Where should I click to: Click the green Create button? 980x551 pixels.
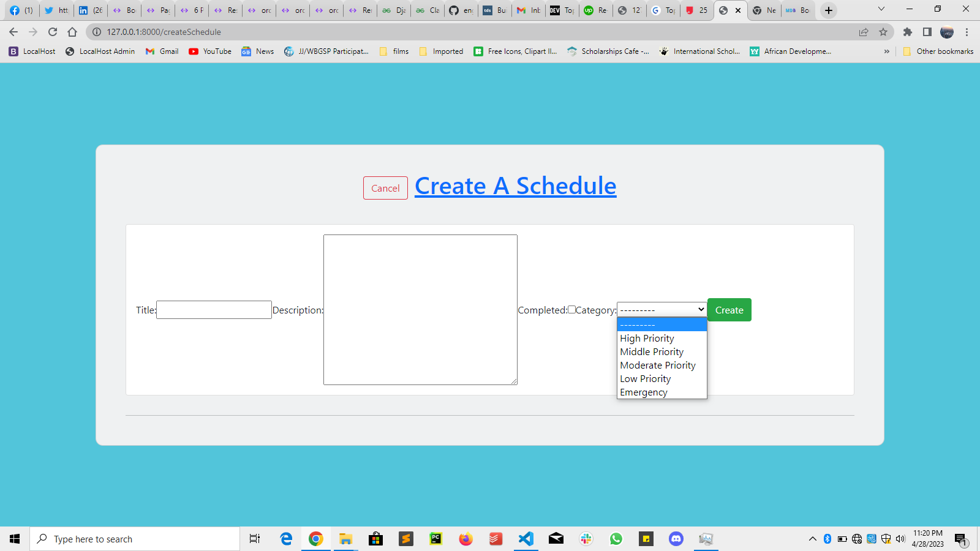click(x=729, y=310)
